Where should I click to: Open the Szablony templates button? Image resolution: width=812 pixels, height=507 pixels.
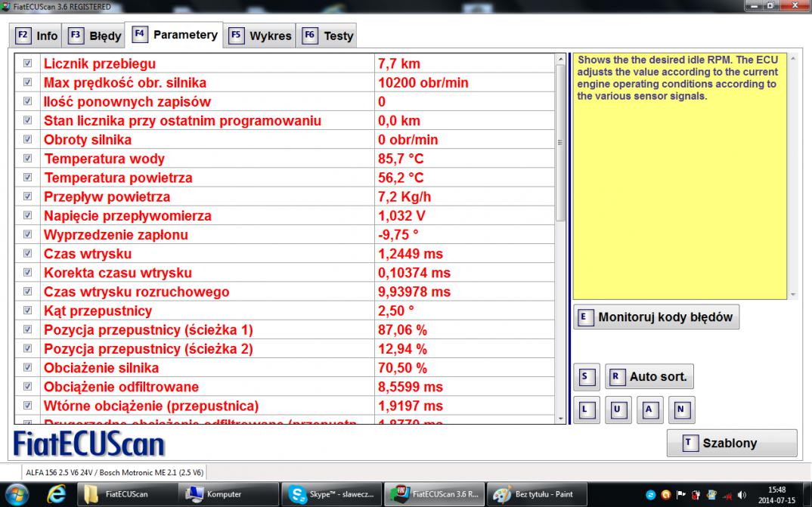click(731, 444)
